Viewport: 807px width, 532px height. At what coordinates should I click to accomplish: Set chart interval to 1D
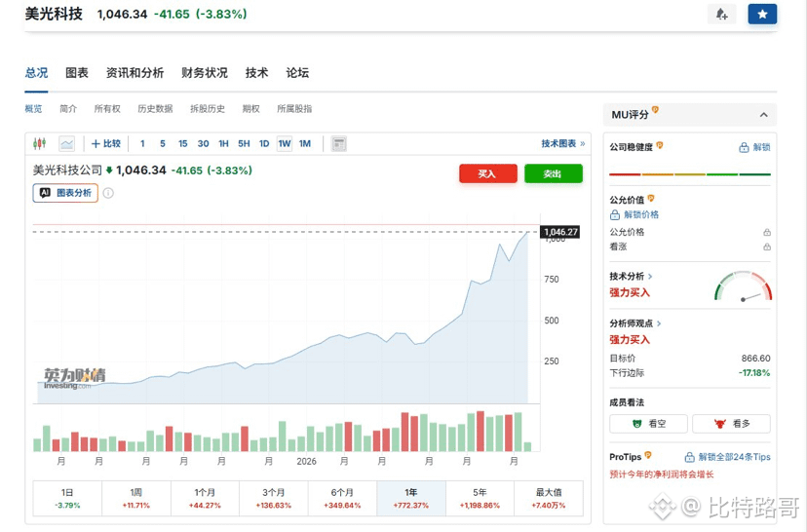[x=264, y=143]
